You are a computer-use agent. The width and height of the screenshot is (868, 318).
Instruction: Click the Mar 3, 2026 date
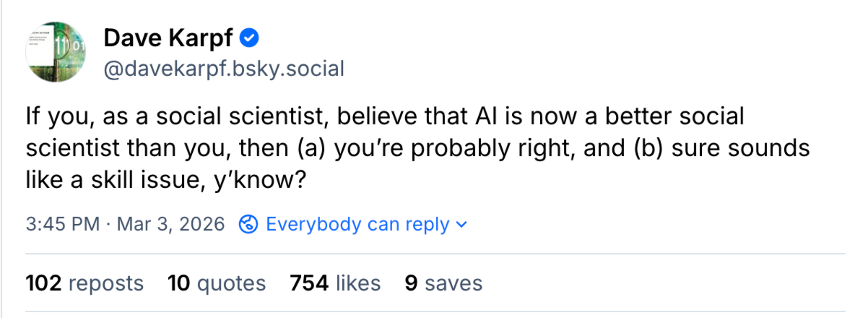171,224
